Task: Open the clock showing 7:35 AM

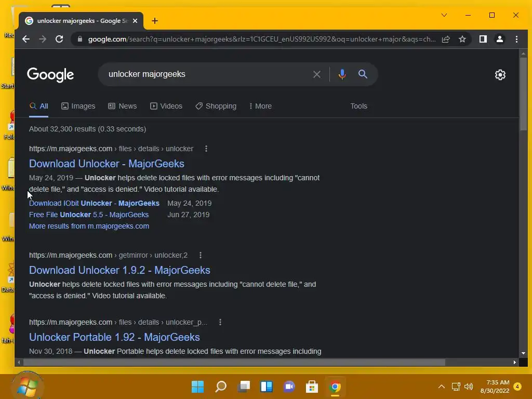Action: point(495,387)
